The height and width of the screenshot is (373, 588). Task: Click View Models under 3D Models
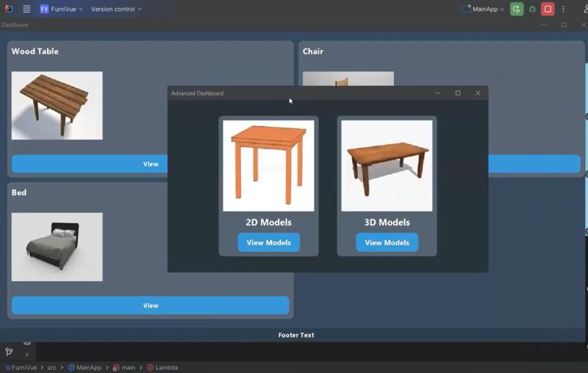tap(387, 243)
